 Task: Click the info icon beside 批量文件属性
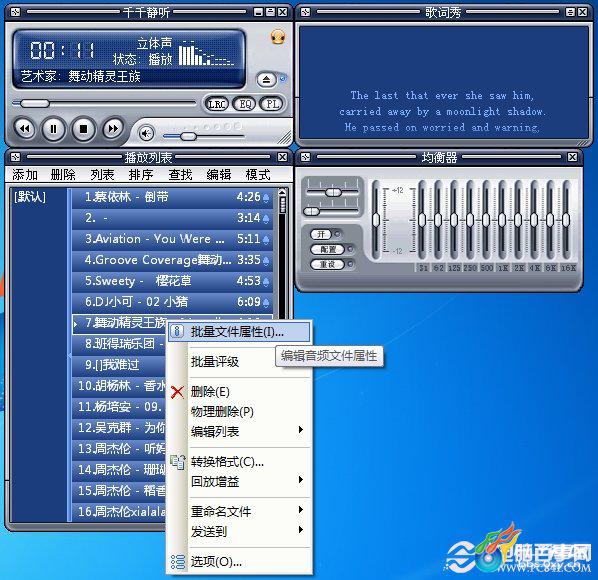pos(177,331)
